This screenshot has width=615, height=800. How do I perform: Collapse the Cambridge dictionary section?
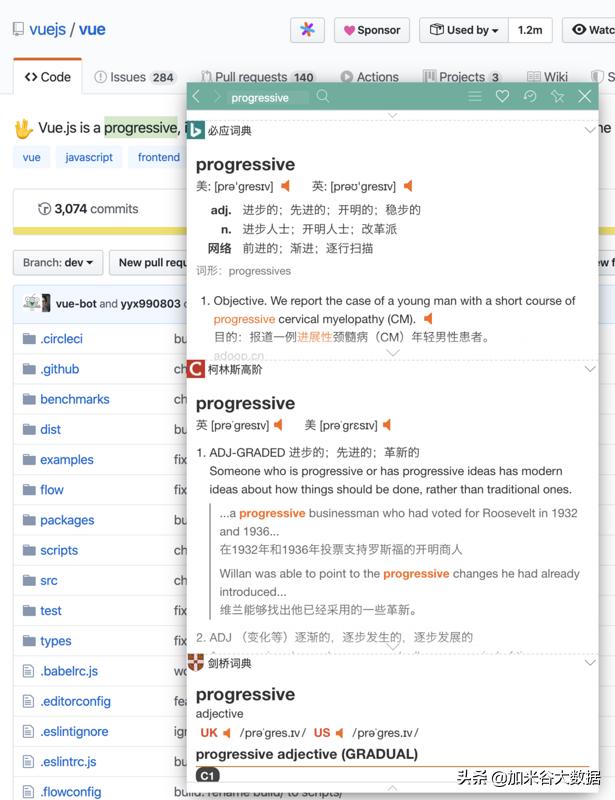590,663
